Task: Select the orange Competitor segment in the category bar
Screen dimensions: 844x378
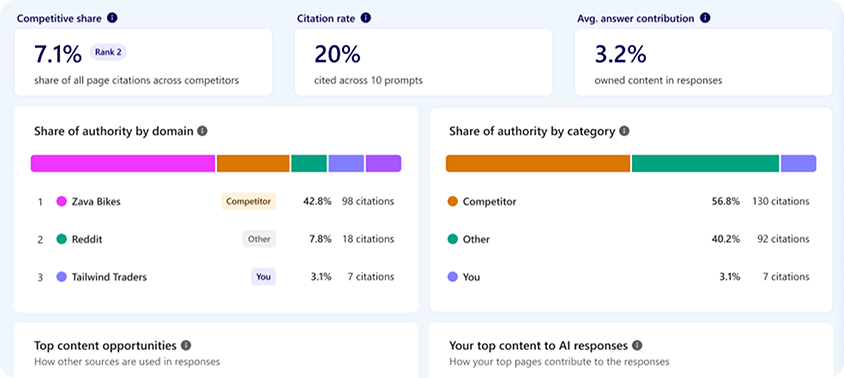Action: [538, 164]
